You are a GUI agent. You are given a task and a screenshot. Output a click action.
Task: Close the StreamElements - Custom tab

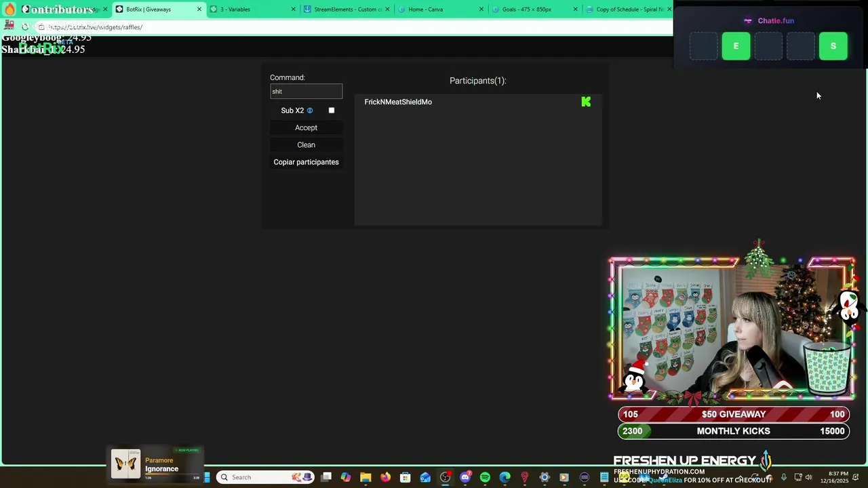point(388,9)
